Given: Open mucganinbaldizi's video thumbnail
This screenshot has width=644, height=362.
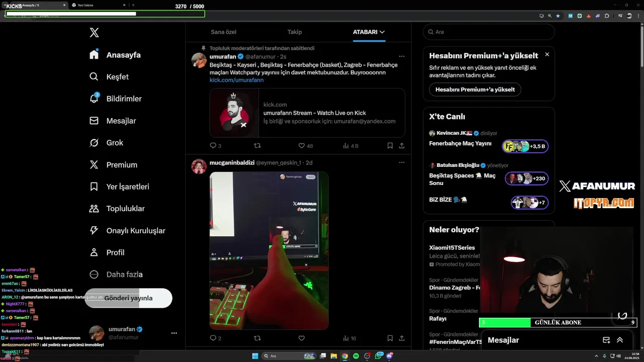Looking at the screenshot, I should pyautogui.click(x=269, y=250).
